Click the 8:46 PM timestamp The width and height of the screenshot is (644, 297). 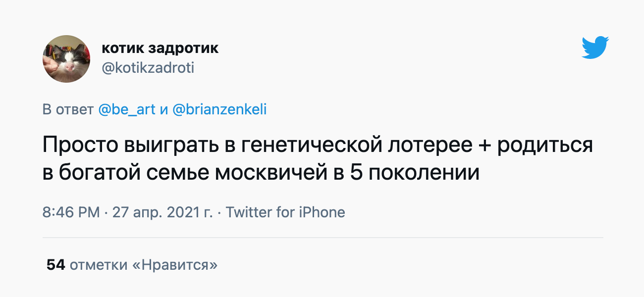(x=71, y=212)
